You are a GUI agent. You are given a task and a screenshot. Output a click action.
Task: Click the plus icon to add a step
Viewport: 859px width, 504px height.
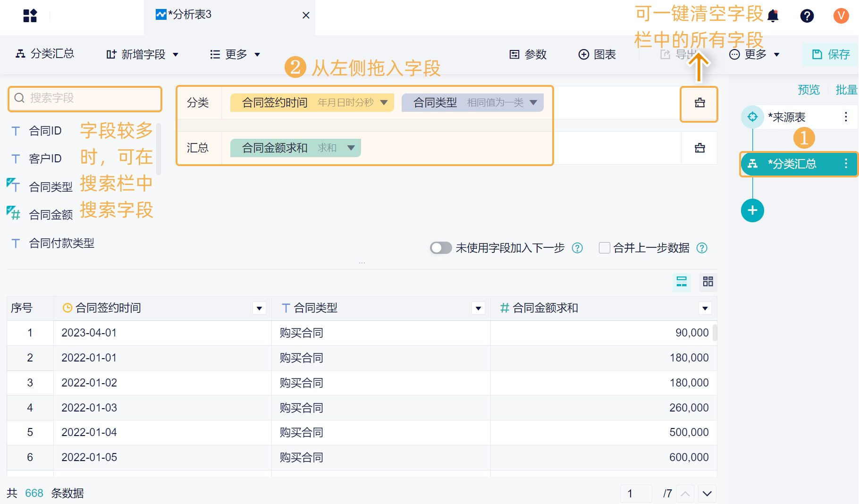752,210
